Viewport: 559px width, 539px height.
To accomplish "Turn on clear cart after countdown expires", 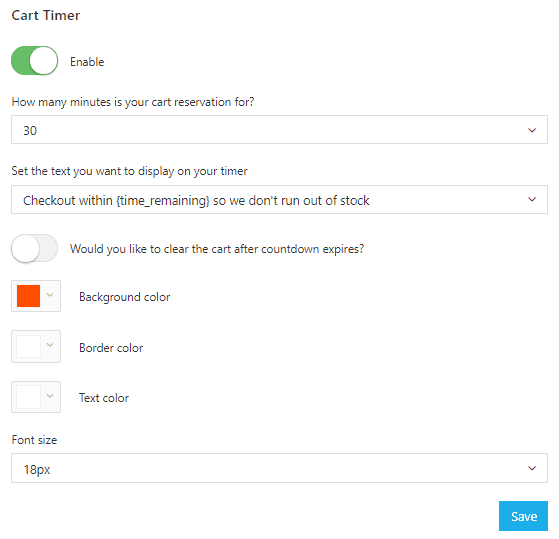I will coord(35,248).
